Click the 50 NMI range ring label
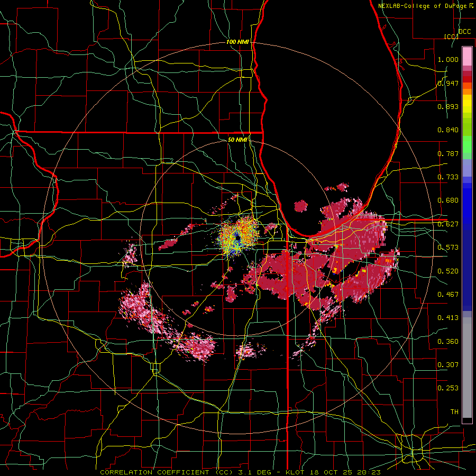 click(x=237, y=140)
